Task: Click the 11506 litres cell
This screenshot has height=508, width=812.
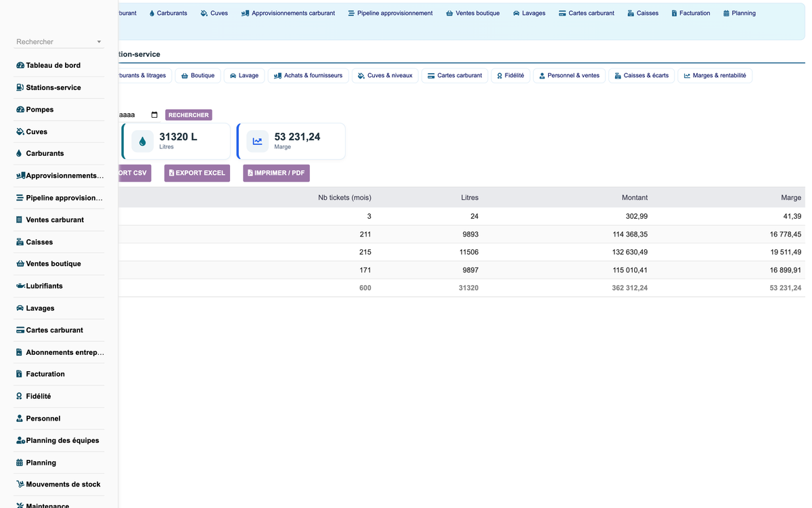Action: click(x=469, y=252)
